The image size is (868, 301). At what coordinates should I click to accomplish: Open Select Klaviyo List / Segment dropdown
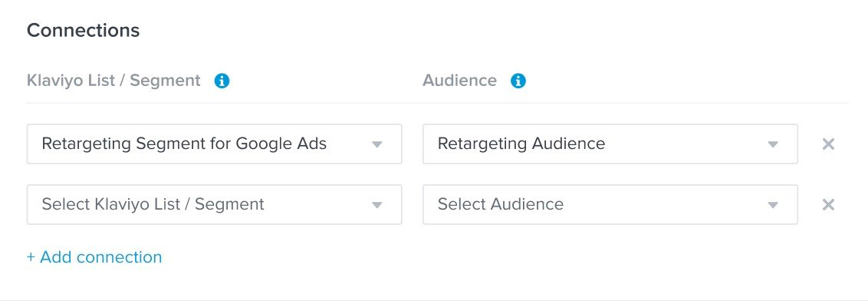point(214,204)
